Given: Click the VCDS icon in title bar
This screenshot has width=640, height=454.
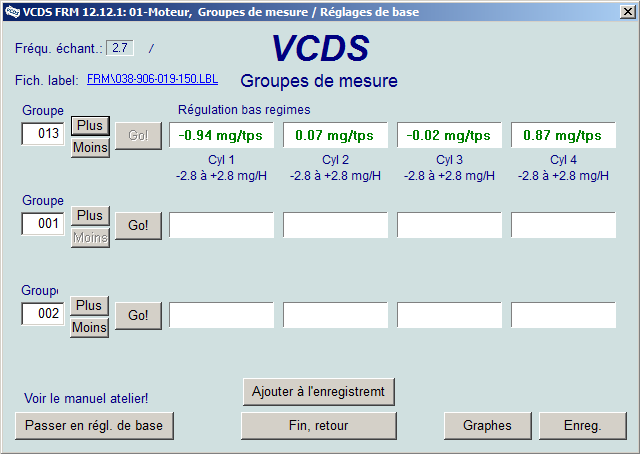Looking at the screenshot, I should coord(12,12).
